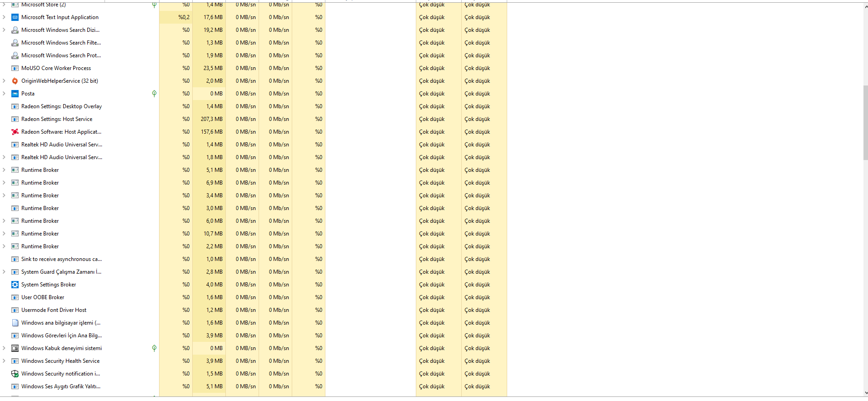Image resolution: width=868 pixels, height=401 pixels.
Task: Click the Windows ana bilgisayar işlemi icon
Action: [x=15, y=323]
